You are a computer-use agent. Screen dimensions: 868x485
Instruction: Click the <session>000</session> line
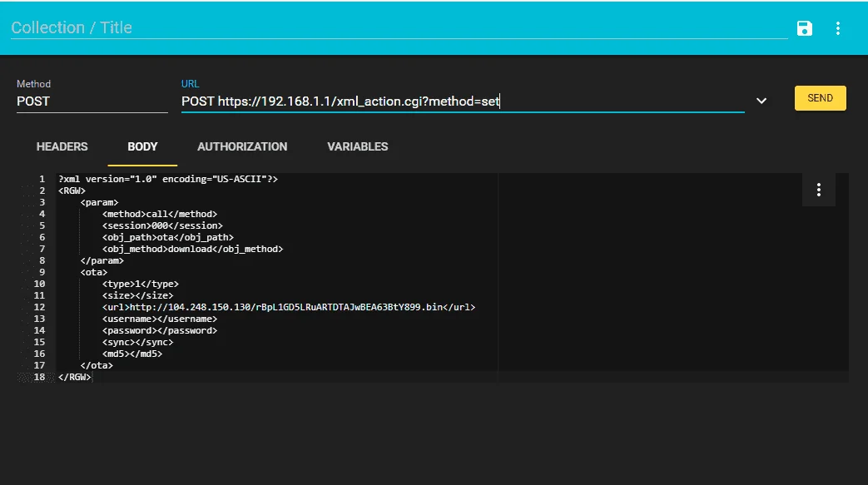tap(162, 225)
